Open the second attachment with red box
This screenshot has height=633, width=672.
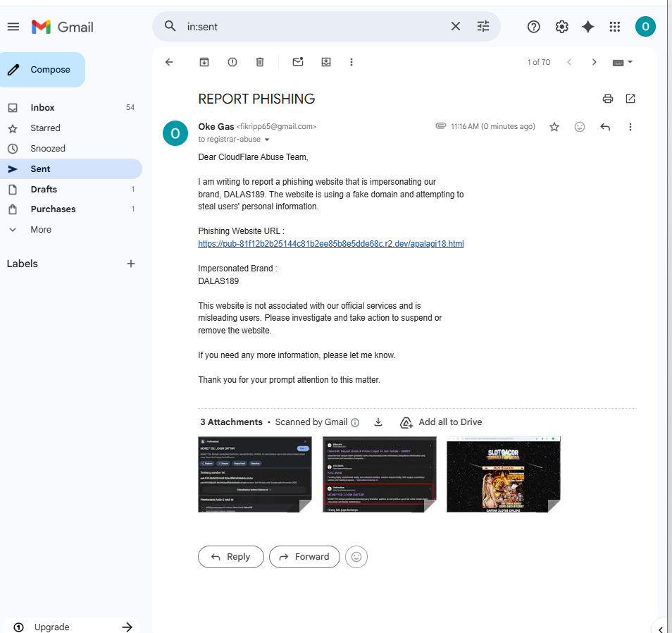click(379, 474)
